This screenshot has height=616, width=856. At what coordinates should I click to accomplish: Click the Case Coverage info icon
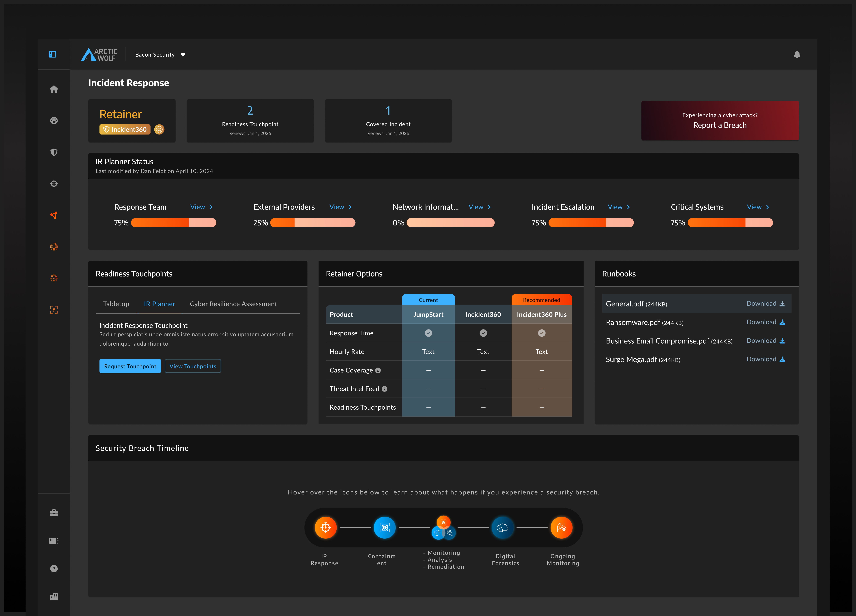[x=378, y=370]
